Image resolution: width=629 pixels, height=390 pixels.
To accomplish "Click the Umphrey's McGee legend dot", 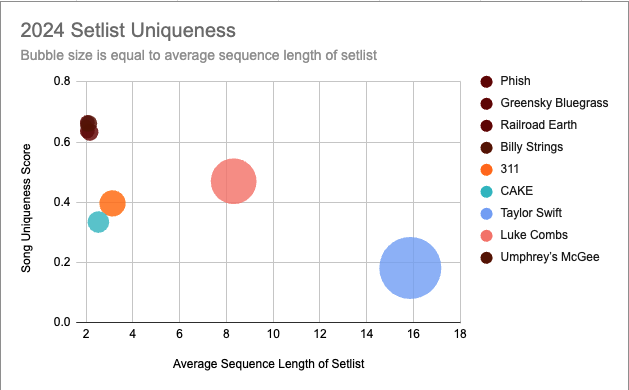I will pos(486,258).
